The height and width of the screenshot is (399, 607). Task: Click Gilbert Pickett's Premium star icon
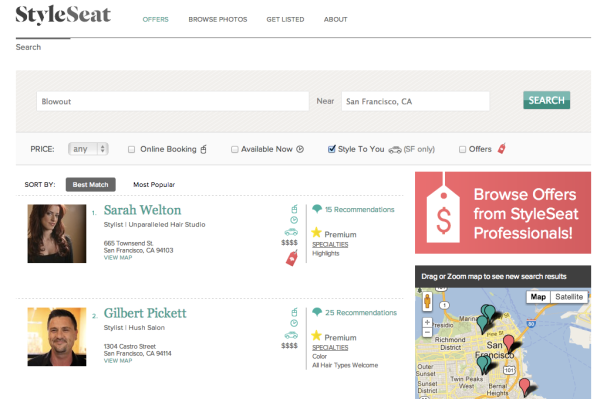pos(316,336)
